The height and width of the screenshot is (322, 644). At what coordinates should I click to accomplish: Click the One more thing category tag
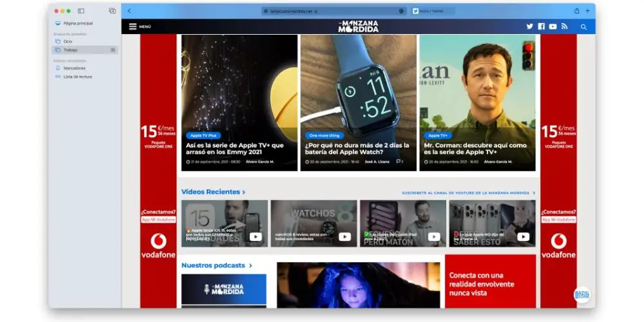pyautogui.click(x=324, y=135)
